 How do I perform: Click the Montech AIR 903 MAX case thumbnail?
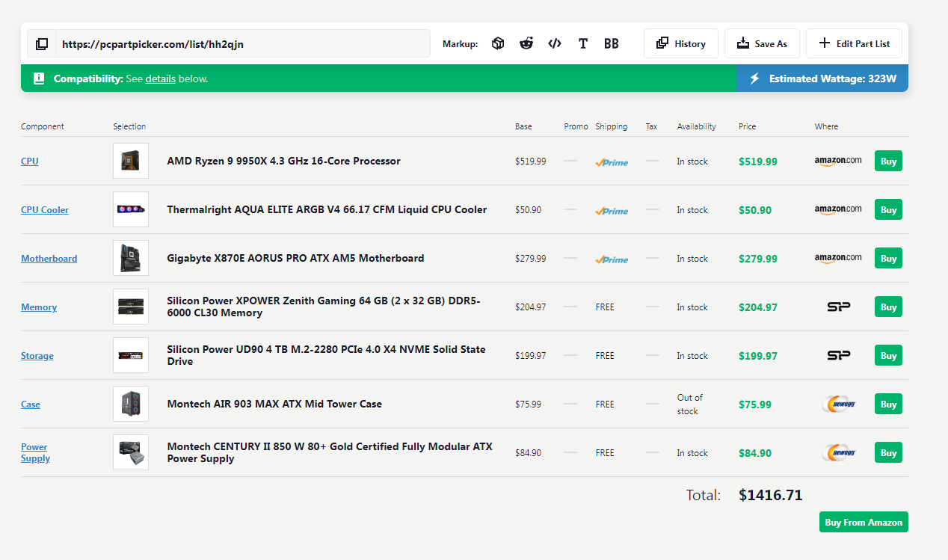coord(131,404)
